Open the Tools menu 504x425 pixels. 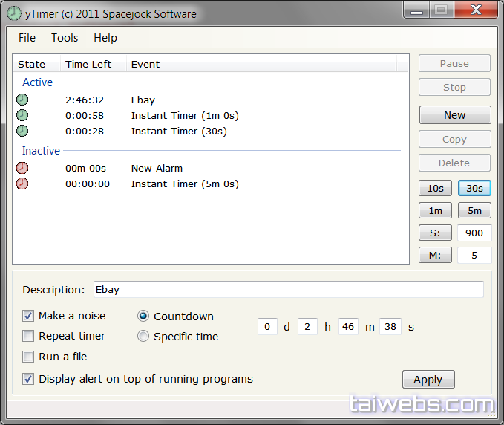(65, 38)
